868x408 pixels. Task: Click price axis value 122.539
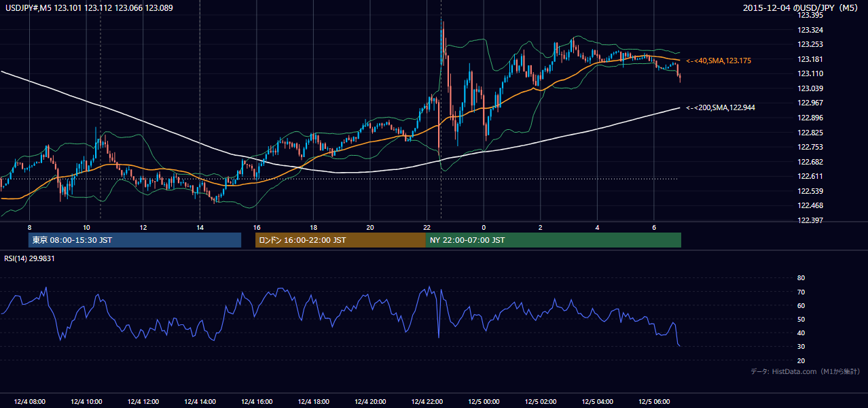click(810, 191)
